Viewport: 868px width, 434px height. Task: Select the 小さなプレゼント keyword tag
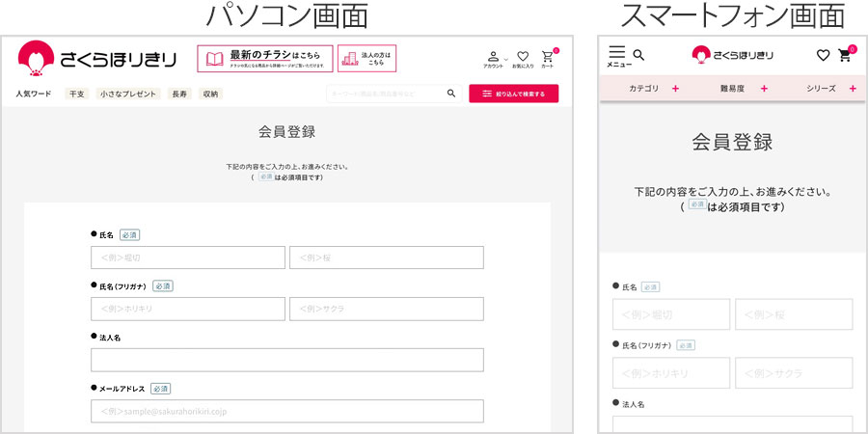pos(128,94)
